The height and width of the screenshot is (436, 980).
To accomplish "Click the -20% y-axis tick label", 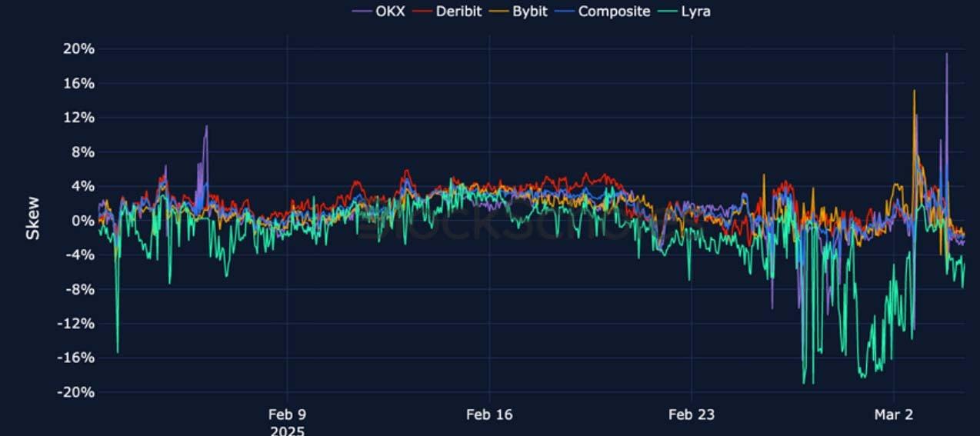I will coord(75,392).
